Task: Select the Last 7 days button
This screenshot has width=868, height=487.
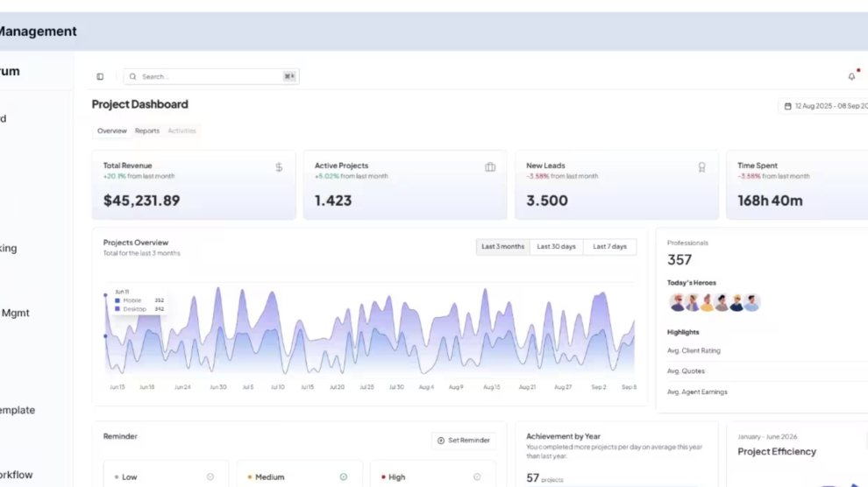Action: [x=609, y=246]
